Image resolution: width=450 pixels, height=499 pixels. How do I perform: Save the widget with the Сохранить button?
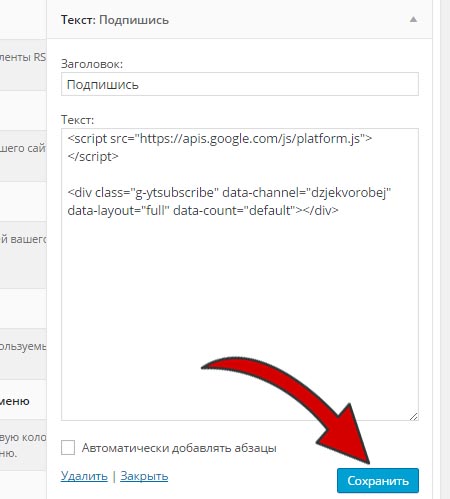tap(378, 480)
